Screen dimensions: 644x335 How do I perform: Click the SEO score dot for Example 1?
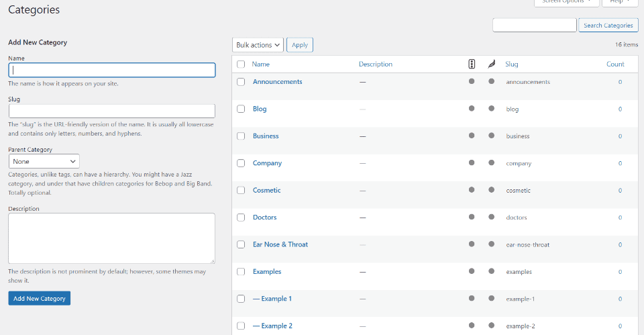point(472,299)
